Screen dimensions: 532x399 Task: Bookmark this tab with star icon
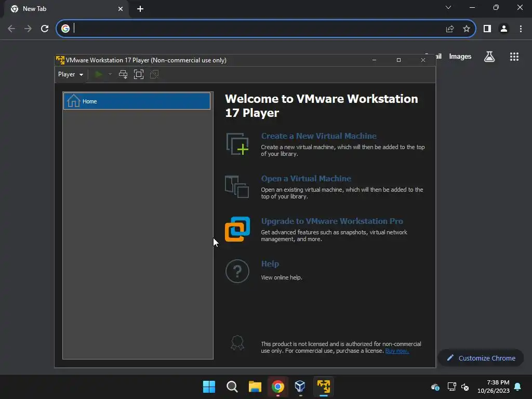[x=467, y=29]
